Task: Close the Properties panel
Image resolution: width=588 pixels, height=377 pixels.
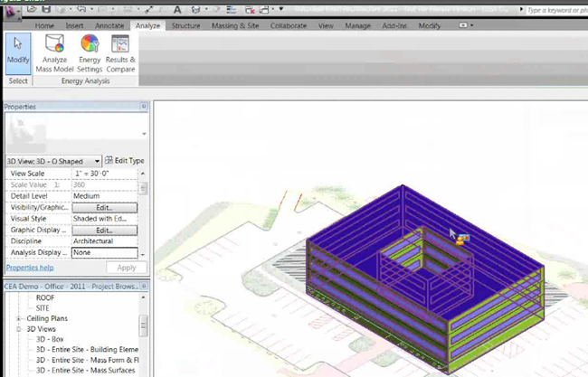Action: click(x=144, y=107)
